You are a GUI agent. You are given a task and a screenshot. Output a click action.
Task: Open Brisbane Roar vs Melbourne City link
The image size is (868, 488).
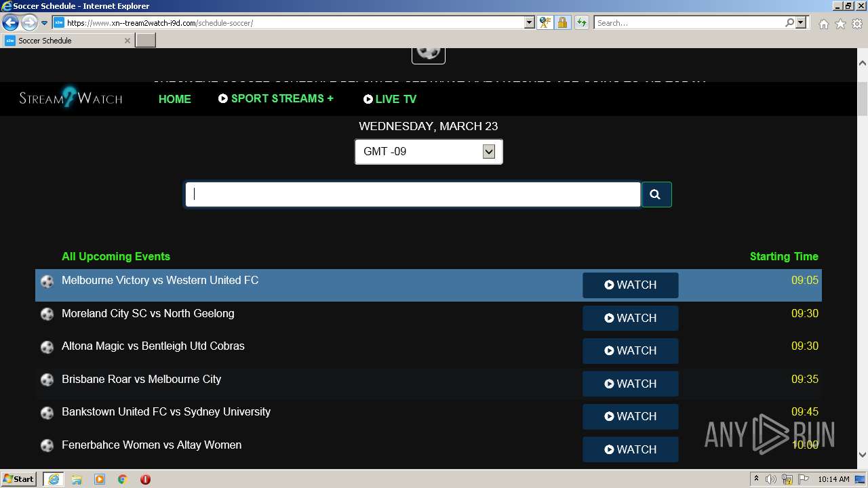141,379
